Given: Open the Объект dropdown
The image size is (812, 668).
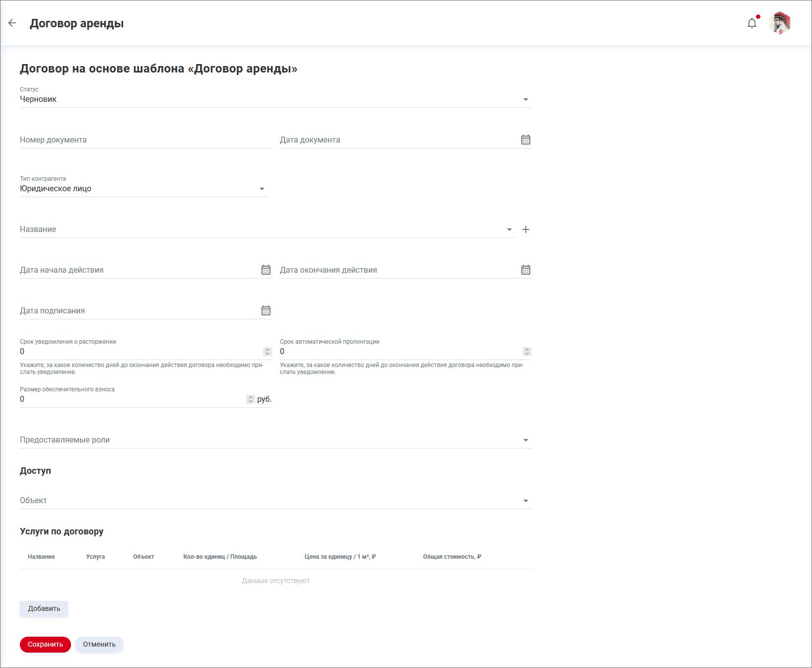Looking at the screenshot, I should (526, 501).
